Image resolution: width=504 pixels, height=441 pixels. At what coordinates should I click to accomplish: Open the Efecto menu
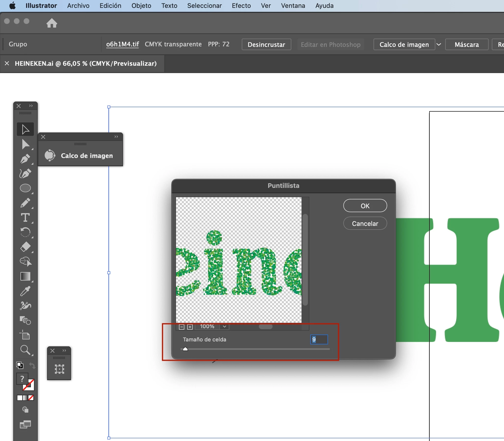[241, 6]
